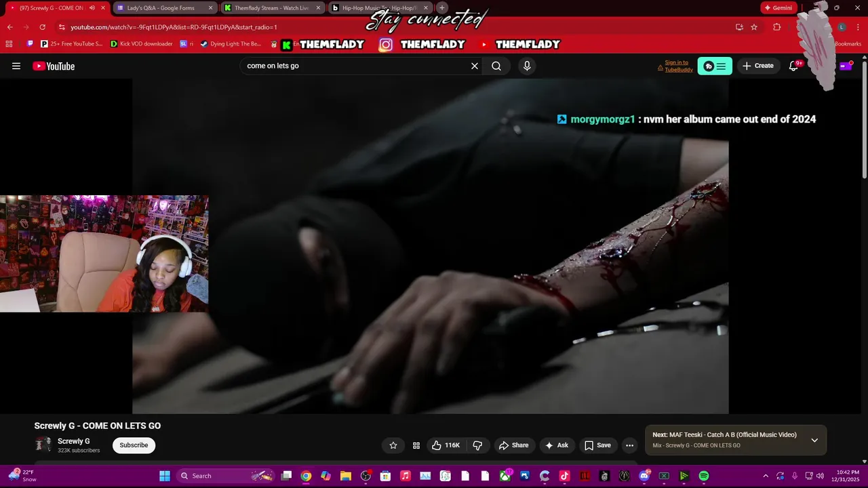Screen dimensions: 868x488
Task: Open Apple Music taskbar icon
Action: (x=406, y=476)
